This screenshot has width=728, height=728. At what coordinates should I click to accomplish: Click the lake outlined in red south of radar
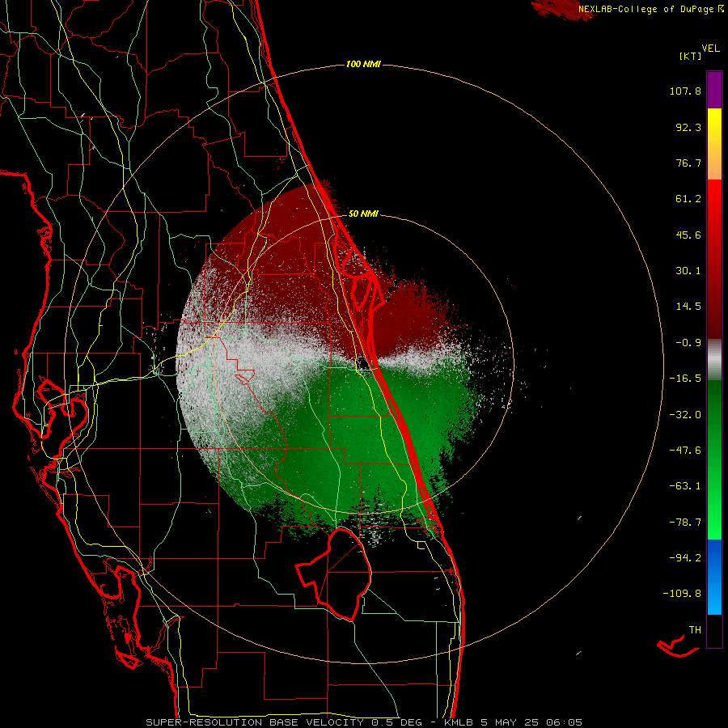[x=334, y=574]
